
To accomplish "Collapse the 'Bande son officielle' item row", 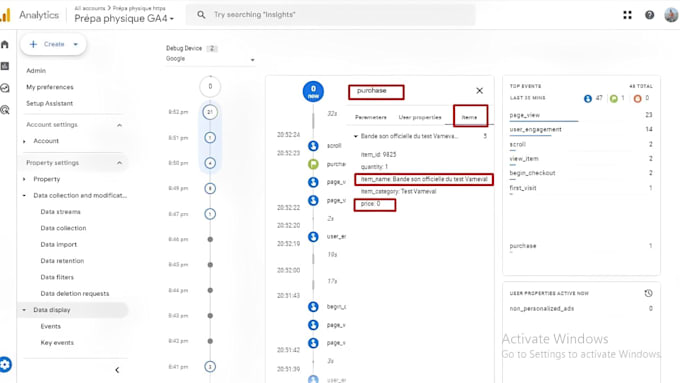I will point(356,136).
